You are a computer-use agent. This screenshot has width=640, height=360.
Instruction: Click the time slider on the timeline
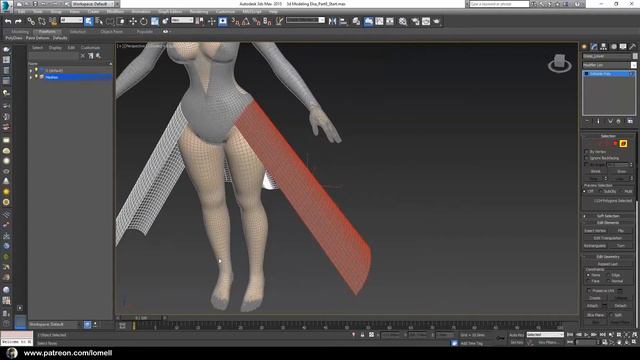(x=142, y=318)
